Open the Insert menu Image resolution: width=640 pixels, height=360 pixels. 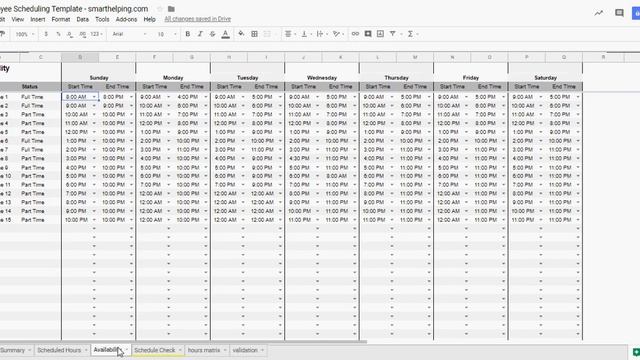pos(38,19)
